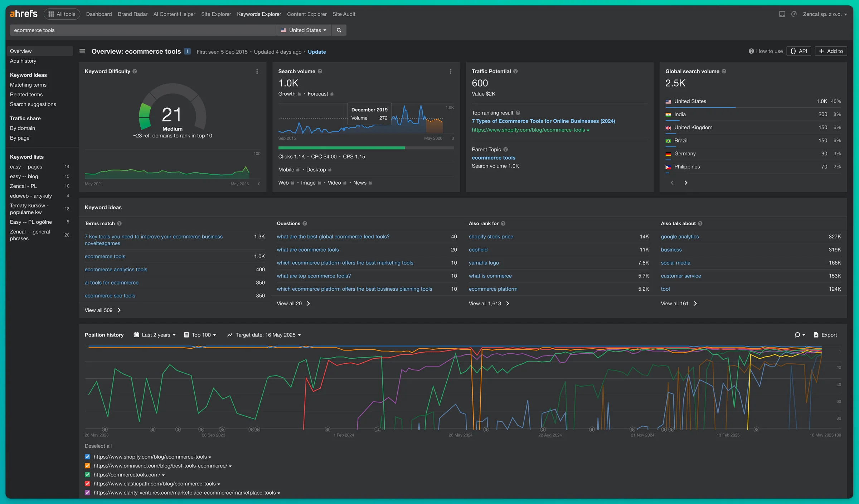Open the easy -- pages keyword list

[26, 167]
